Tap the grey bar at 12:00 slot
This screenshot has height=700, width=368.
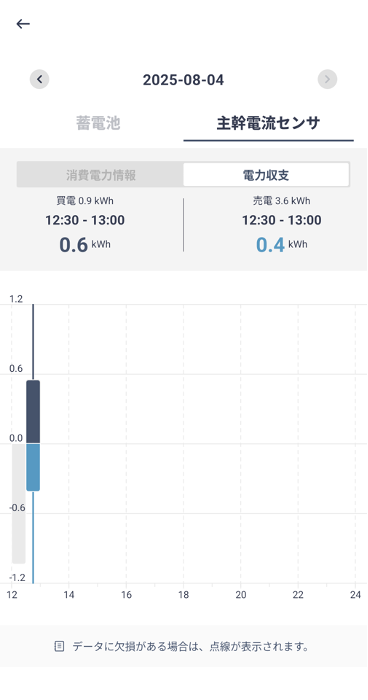coord(18,504)
